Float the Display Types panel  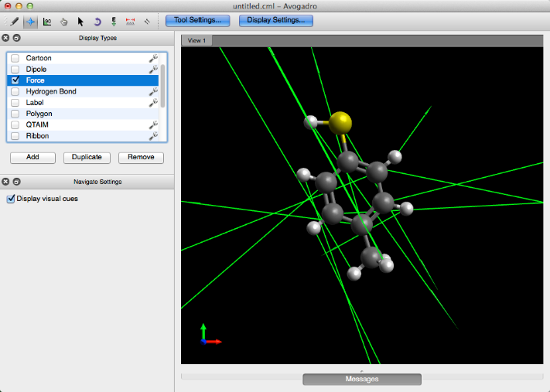pos(16,38)
